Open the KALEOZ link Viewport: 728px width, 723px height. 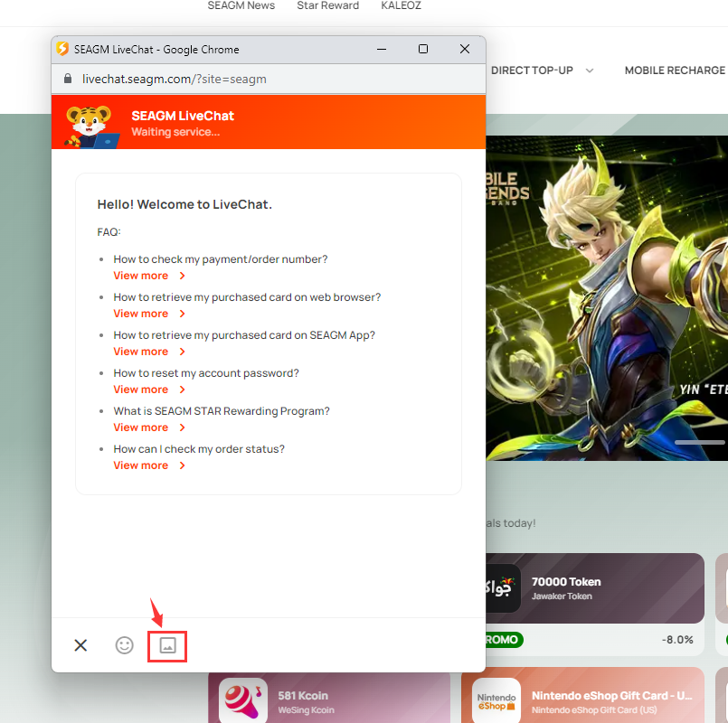click(402, 5)
